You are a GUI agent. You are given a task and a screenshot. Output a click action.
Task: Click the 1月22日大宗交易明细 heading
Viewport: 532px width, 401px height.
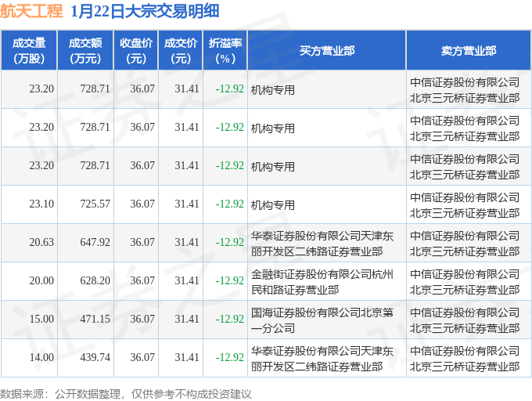tap(145, 11)
